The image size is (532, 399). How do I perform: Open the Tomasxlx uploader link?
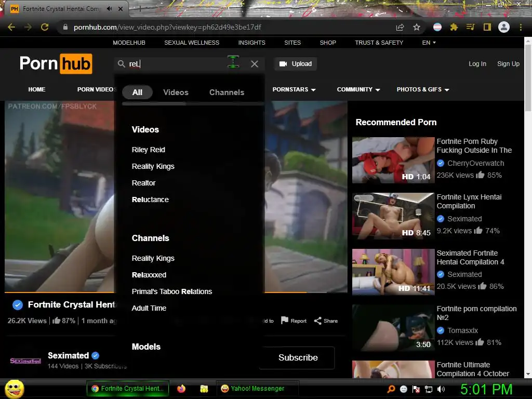(x=462, y=330)
